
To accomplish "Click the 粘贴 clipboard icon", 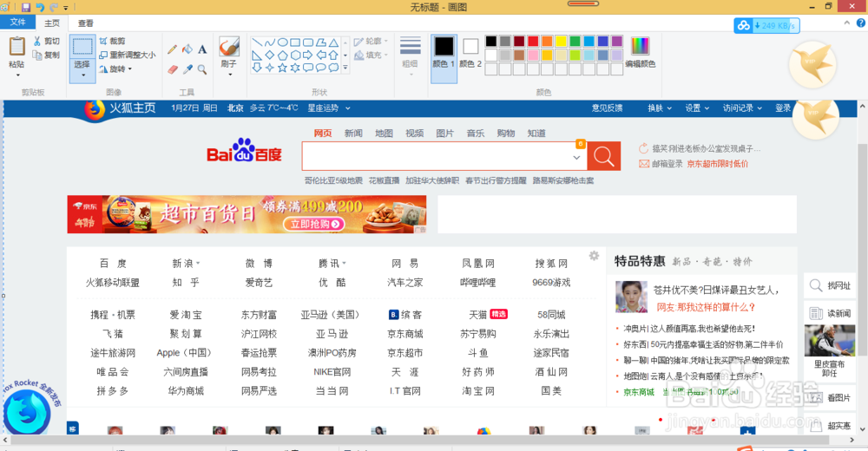I will (x=17, y=47).
